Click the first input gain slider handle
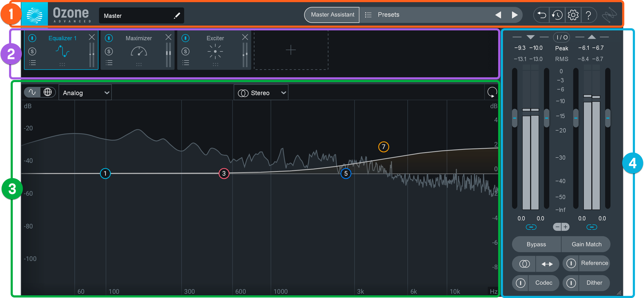Image resolution: width=644 pixels, height=298 pixels. coord(515,118)
